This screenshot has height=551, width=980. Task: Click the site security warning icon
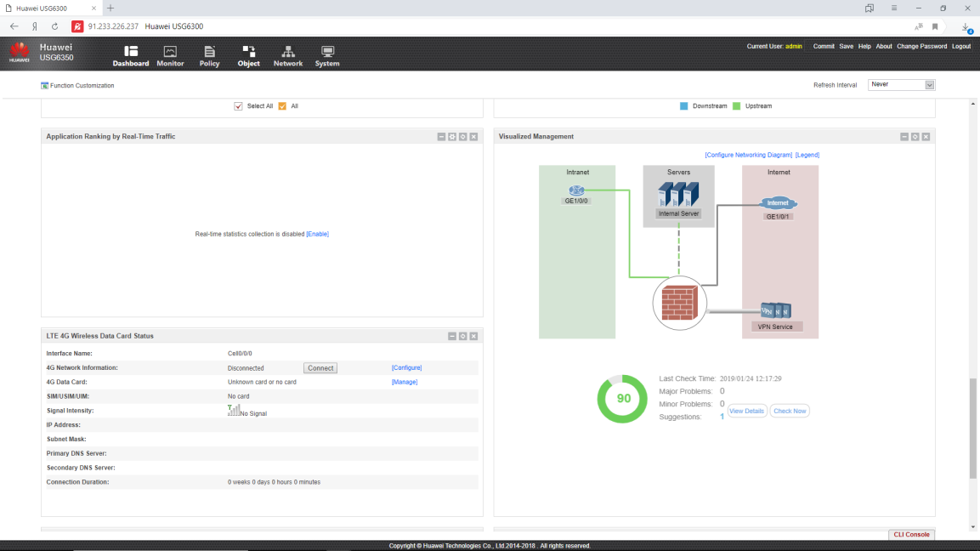pos(77,26)
